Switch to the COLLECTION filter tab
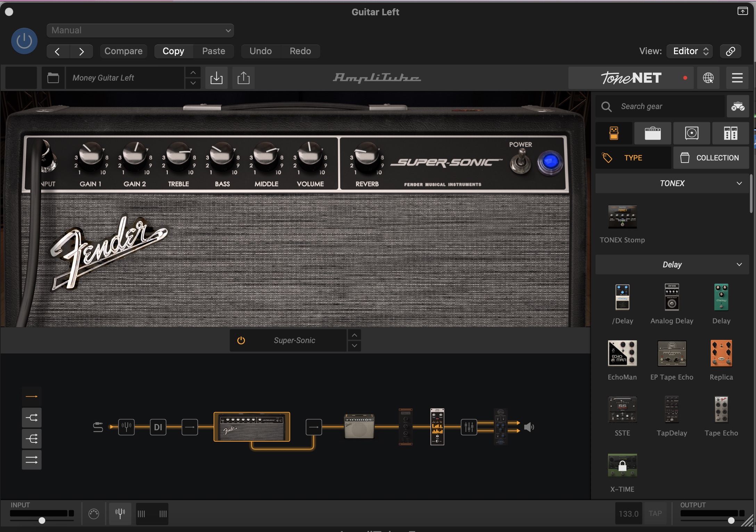This screenshot has height=532, width=756. [711, 158]
